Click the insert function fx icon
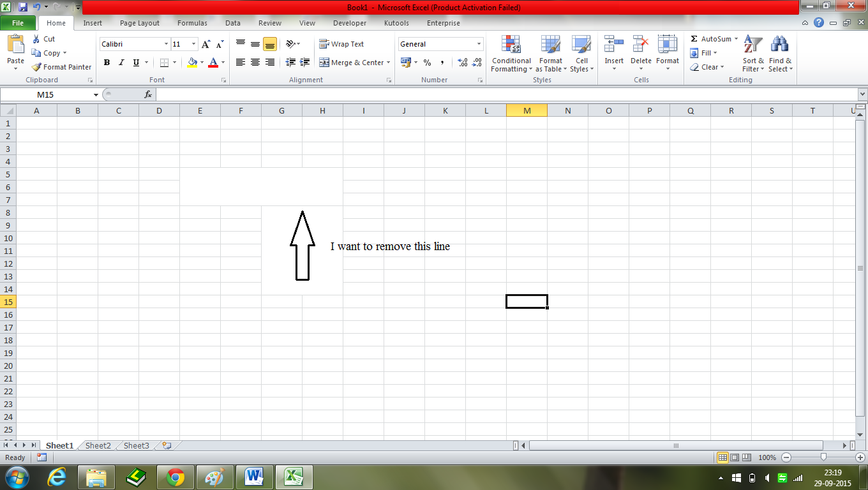 [148, 94]
